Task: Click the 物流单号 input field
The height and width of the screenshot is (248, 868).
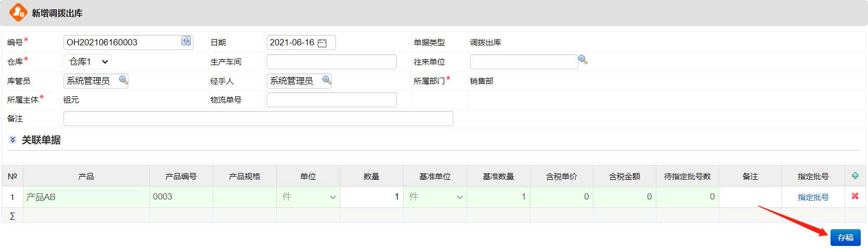Action: 332,100
